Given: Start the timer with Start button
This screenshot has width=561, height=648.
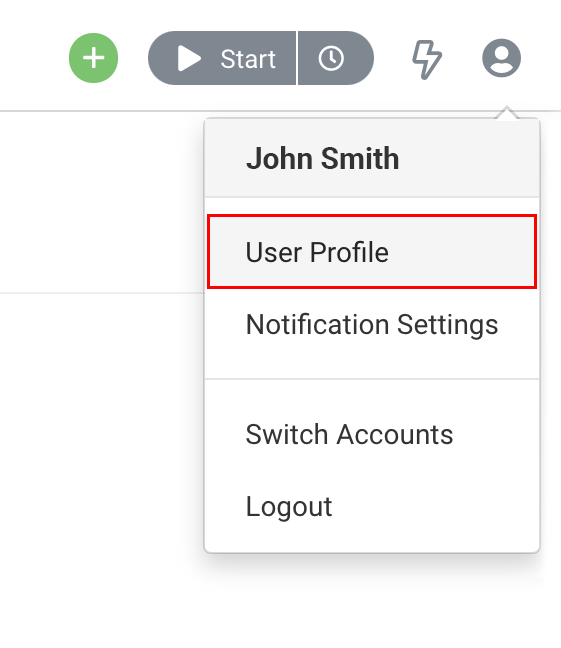Looking at the screenshot, I should (x=222, y=58).
